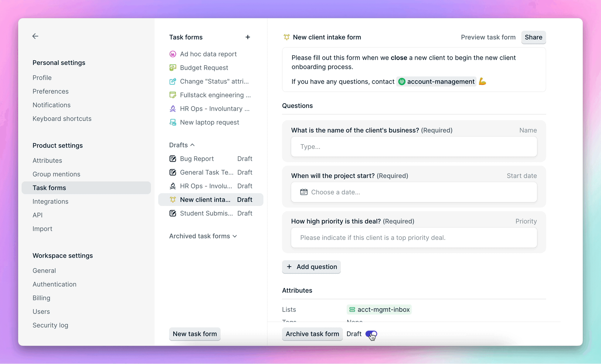Click the New client intake bell icon in drafts

click(x=173, y=200)
